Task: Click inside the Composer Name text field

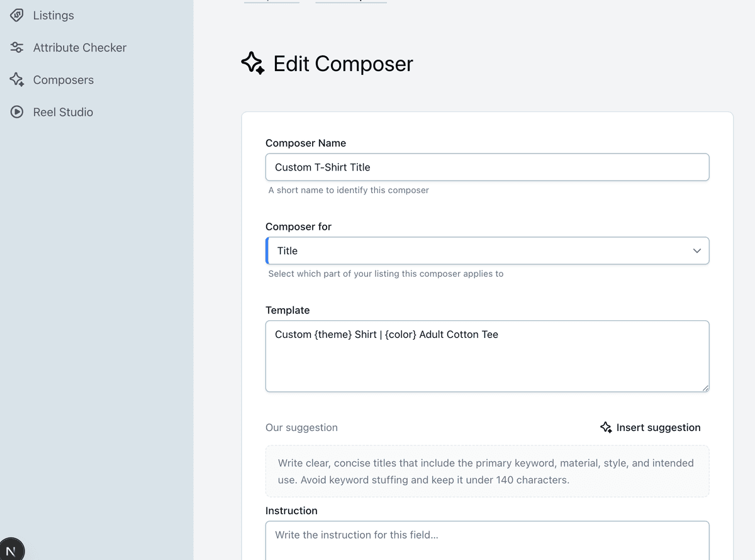Action: pos(488,167)
